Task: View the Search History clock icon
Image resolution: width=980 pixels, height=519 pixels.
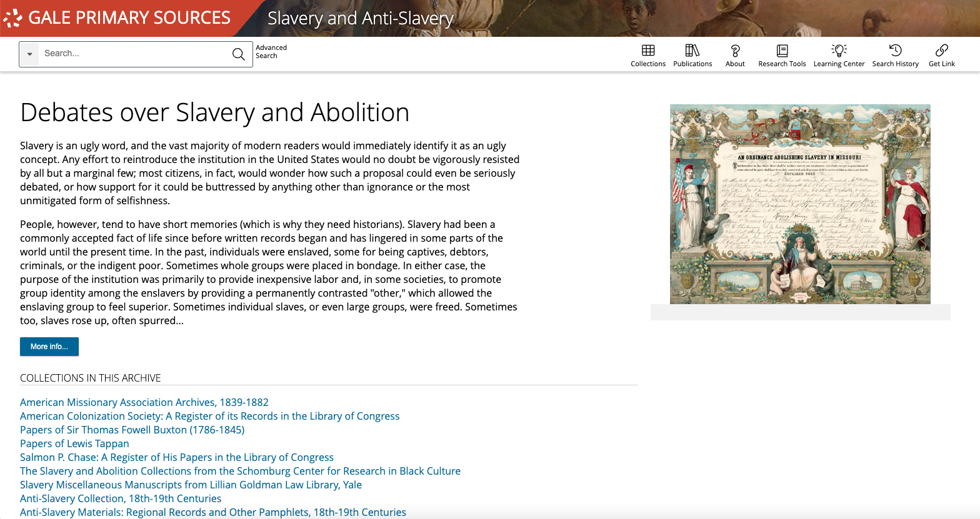Action: 896,51
